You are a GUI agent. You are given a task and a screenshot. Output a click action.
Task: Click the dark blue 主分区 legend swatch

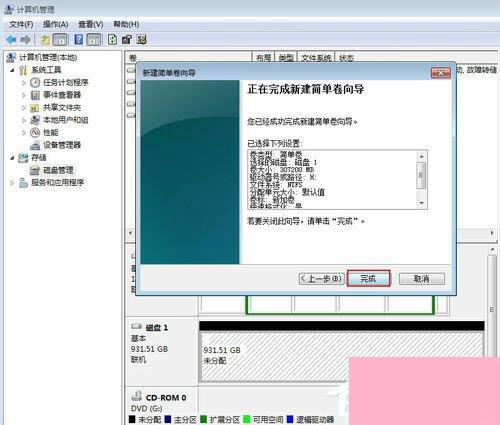point(168,419)
